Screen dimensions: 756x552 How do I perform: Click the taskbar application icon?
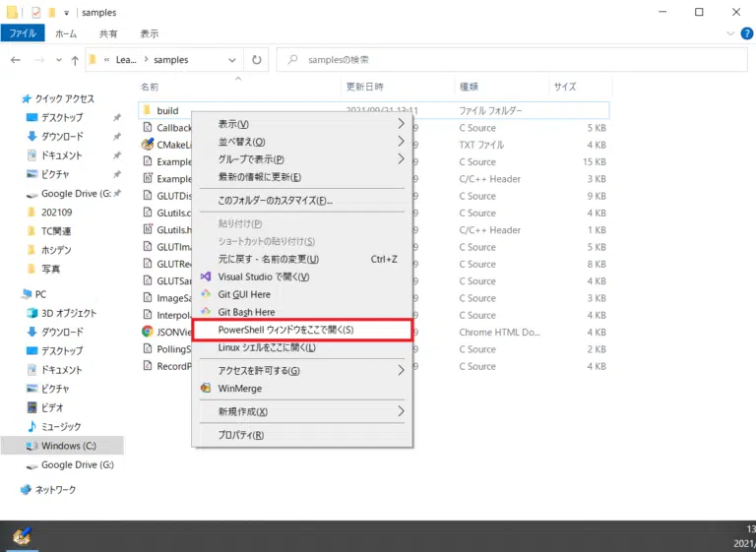(x=21, y=536)
